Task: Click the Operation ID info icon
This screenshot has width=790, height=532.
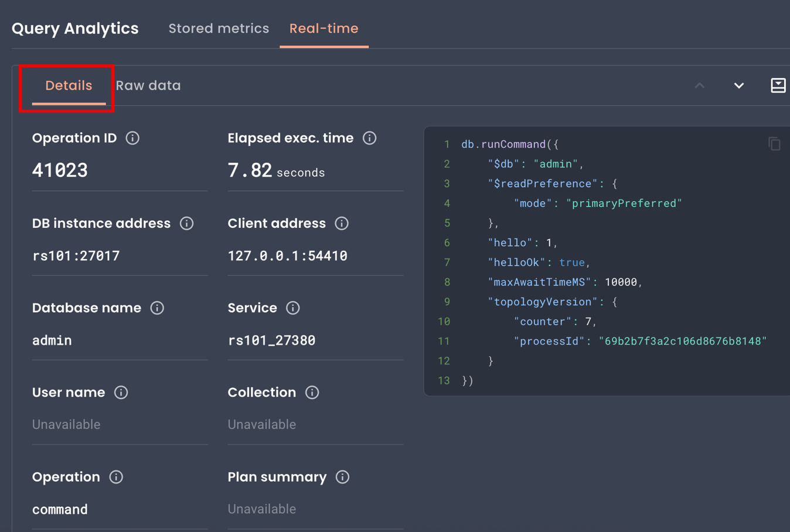Action: point(132,138)
